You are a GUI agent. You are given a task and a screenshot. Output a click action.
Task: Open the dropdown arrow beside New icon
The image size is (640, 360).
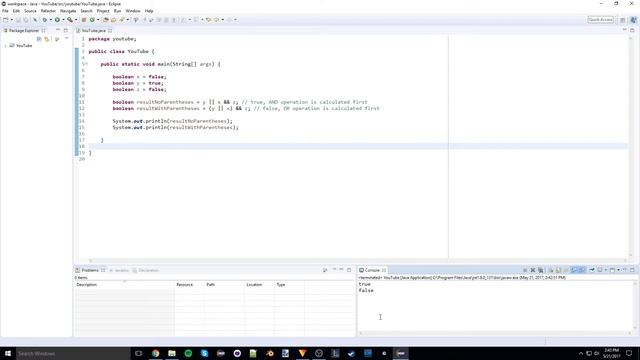[11, 20]
